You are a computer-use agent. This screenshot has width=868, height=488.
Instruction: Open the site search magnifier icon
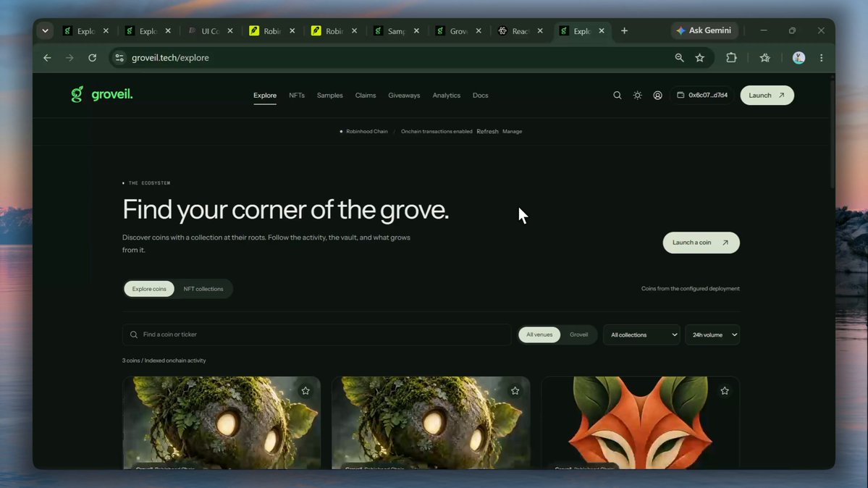(618, 96)
